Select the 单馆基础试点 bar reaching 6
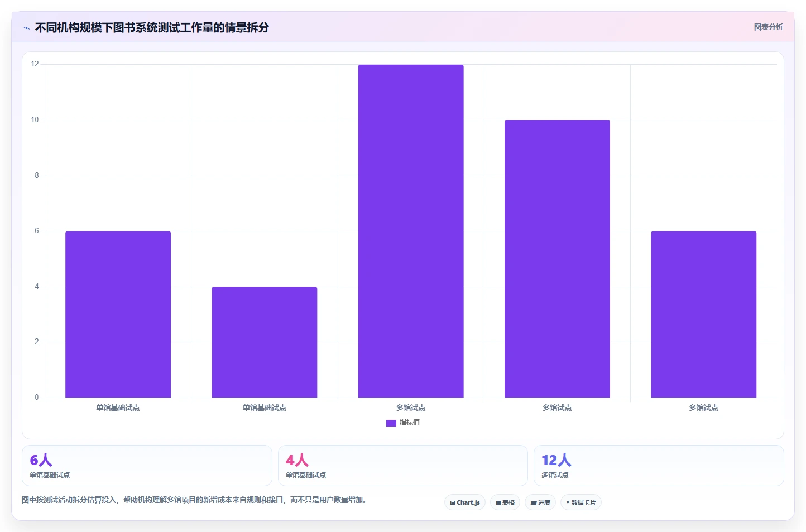Viewport: 806px width, 532px height. pyautogui.click(x=118, y=315)
